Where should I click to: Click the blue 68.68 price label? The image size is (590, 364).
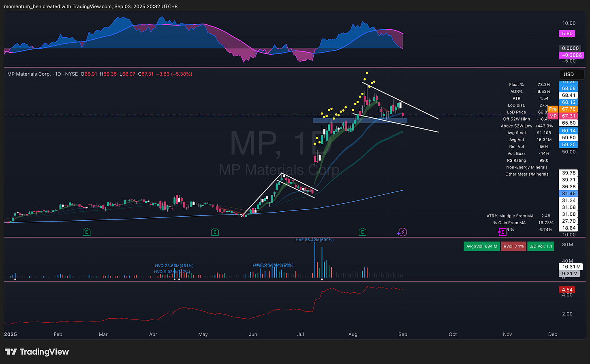click(x=569, y=89)
